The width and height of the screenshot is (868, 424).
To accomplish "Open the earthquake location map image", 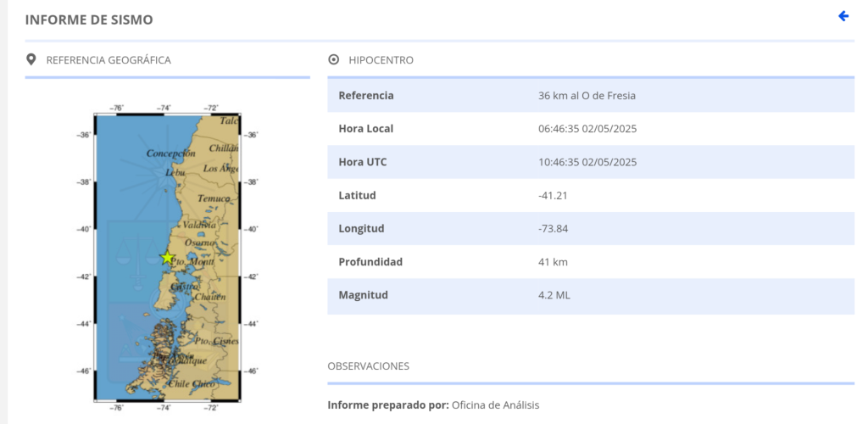I will (167, 258).
